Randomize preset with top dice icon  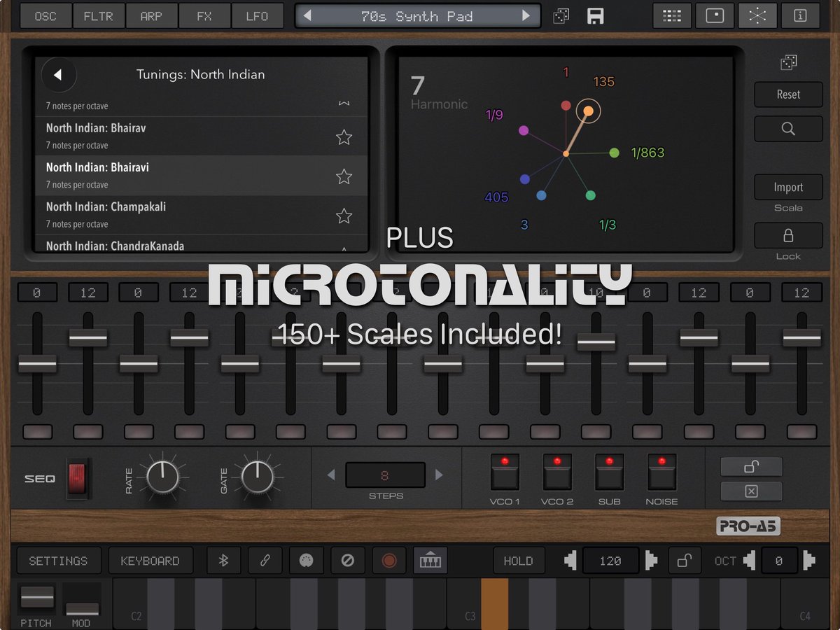[561, 16]
